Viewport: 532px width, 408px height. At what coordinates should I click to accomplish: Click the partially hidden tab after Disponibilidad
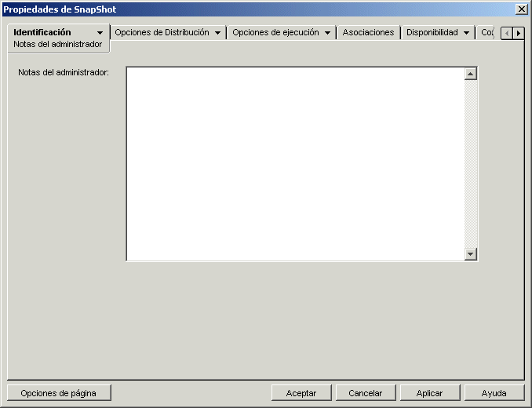pyautogui.click(x=486, y=32)
